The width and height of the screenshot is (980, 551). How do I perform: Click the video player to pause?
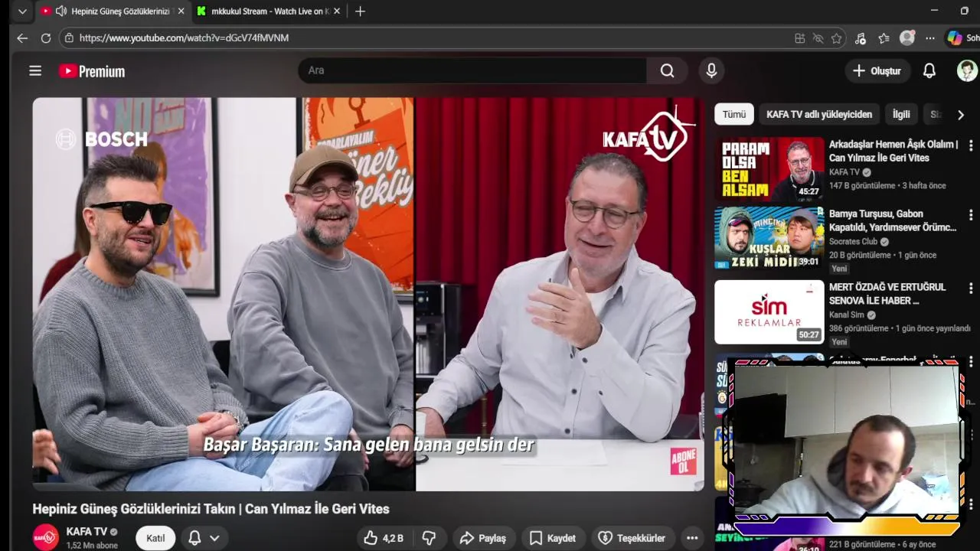point(368,294)
